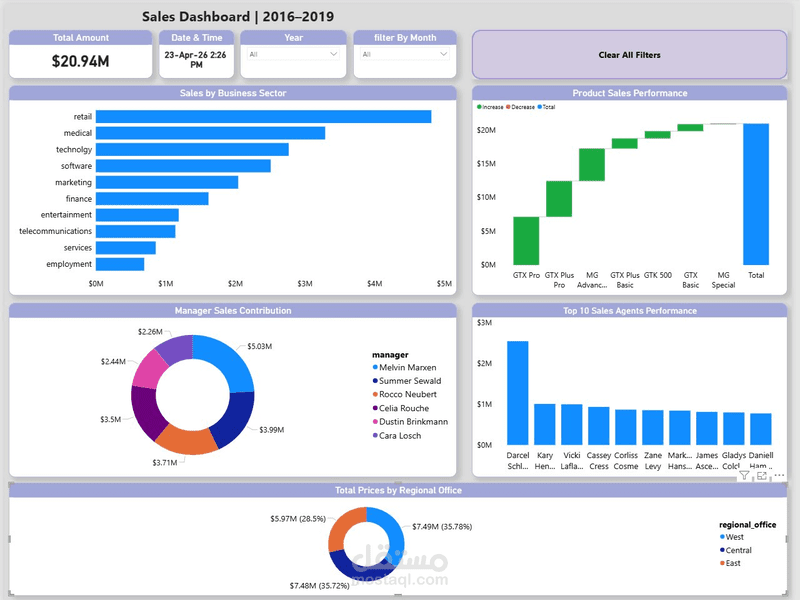
Task: Open focus mode icon on Top 10 Agents visual
Action: (x=762, y=476)
